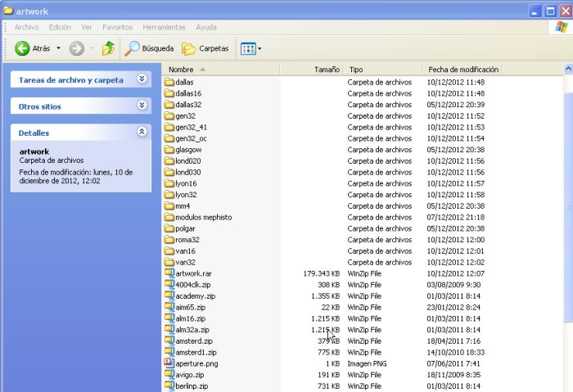Select the roma32 folder icon
Screen dimensions: 573x392
[169, 240]
